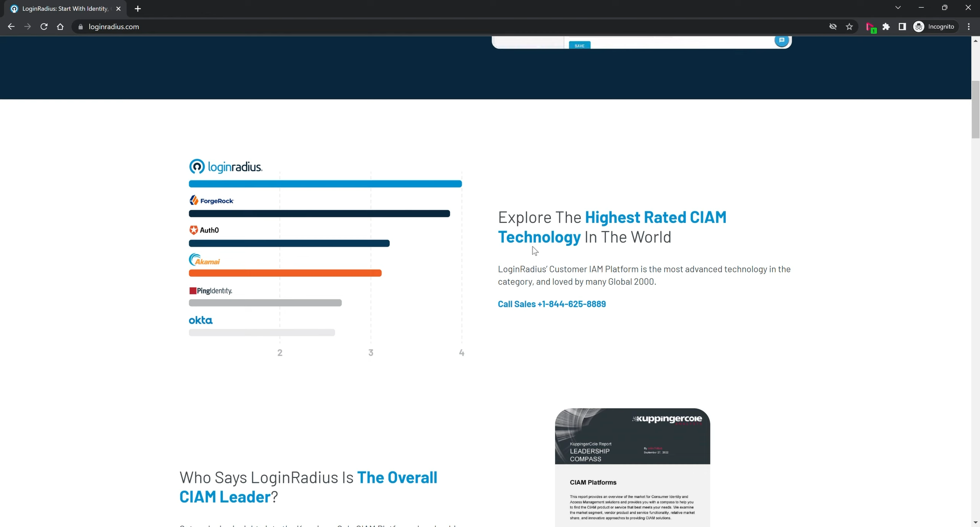The height and width of the screenshot is (527, 980).
Task: Click the ForgeRock logo in the chart
Action: (x=211, y=200)
